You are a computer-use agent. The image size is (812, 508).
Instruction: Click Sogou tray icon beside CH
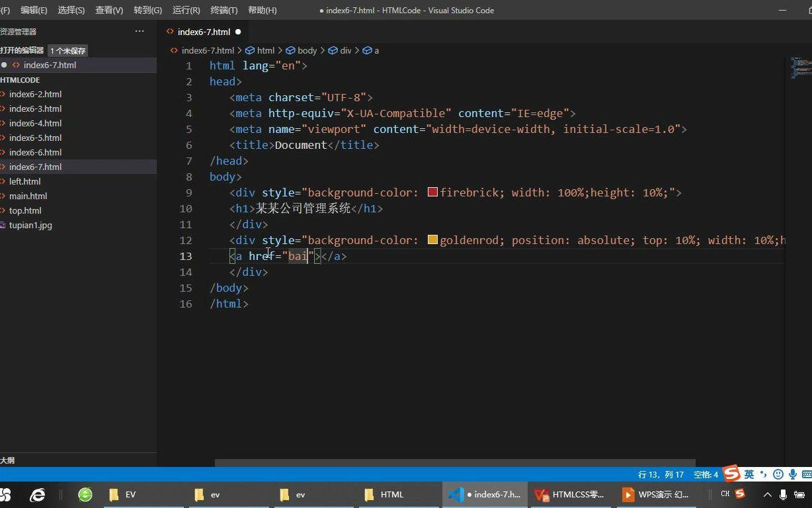click(740, 493)
